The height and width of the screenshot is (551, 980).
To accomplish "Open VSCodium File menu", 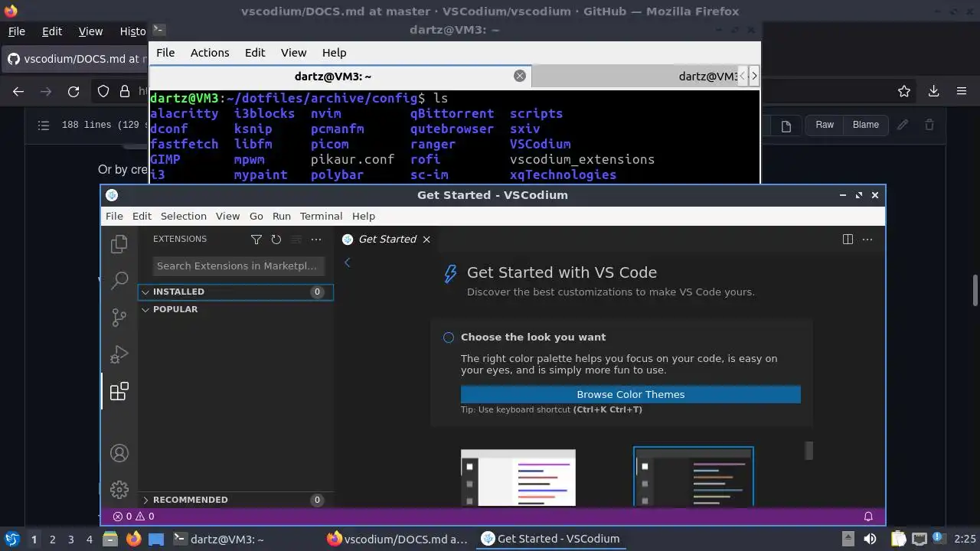I will (x=114, y=216).
